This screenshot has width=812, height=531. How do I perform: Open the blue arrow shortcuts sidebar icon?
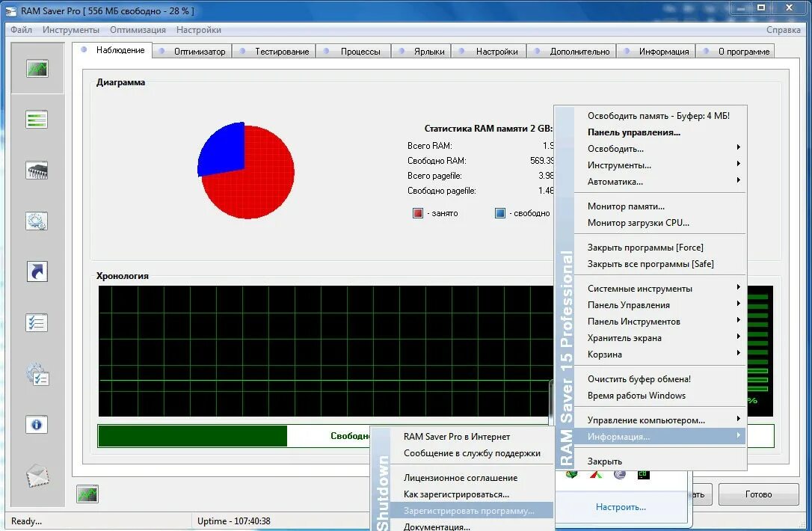point(37,271)
